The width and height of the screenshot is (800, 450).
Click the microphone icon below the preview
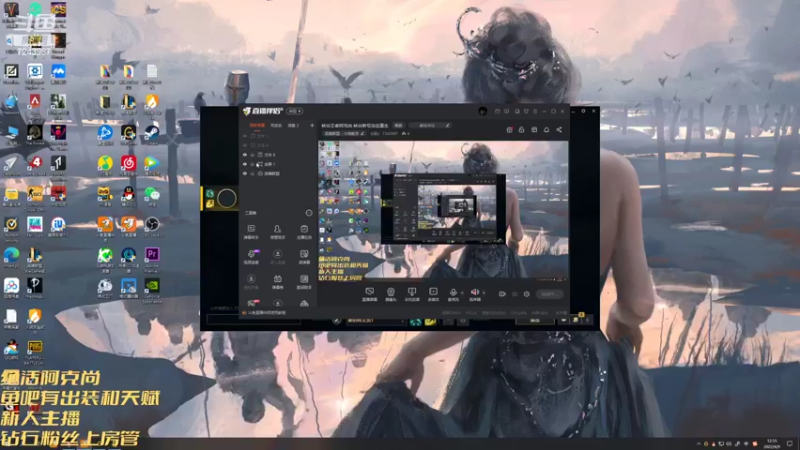click(453, 292)
